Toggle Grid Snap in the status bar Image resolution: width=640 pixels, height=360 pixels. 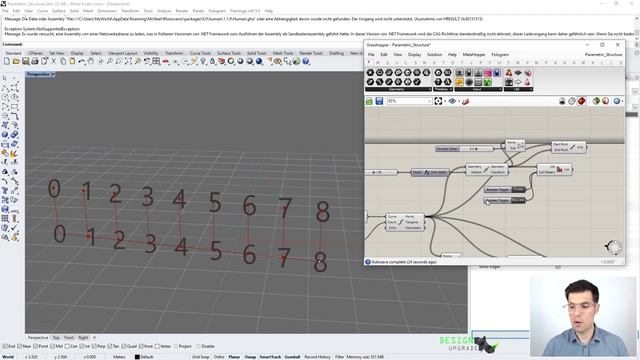[x=200, y=357]
